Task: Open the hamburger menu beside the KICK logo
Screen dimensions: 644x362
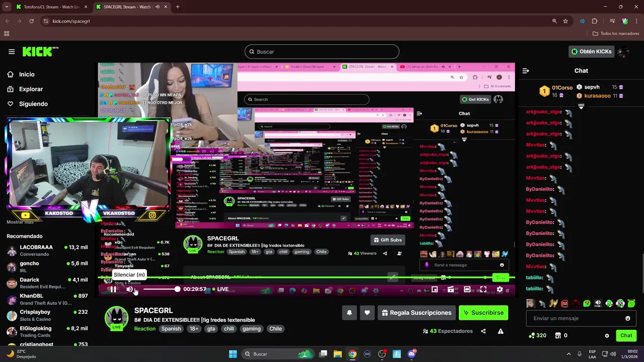Action: click(x=12, y=51)
